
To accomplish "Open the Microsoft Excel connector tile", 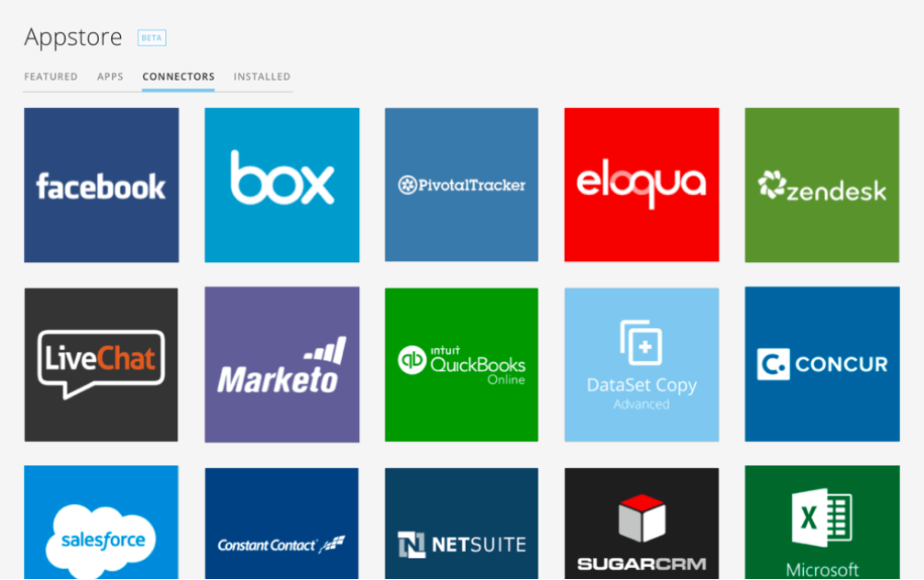I will pos(822,523).
